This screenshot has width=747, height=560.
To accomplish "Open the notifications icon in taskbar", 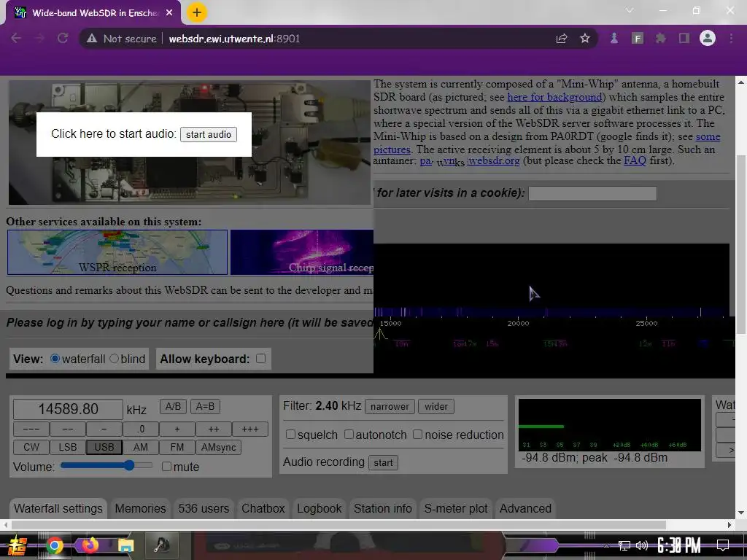I will click(x=723, y=545).
